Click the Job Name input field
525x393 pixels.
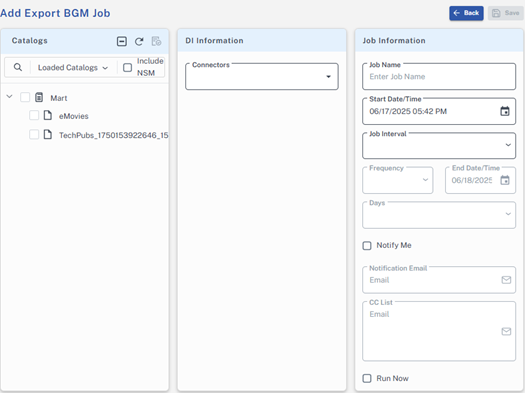(439, 77)
